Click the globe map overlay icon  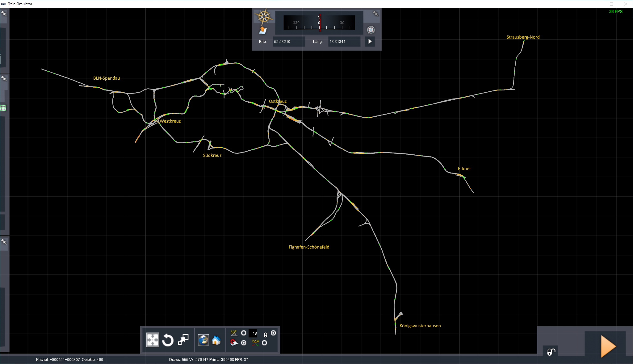(203, 340)
